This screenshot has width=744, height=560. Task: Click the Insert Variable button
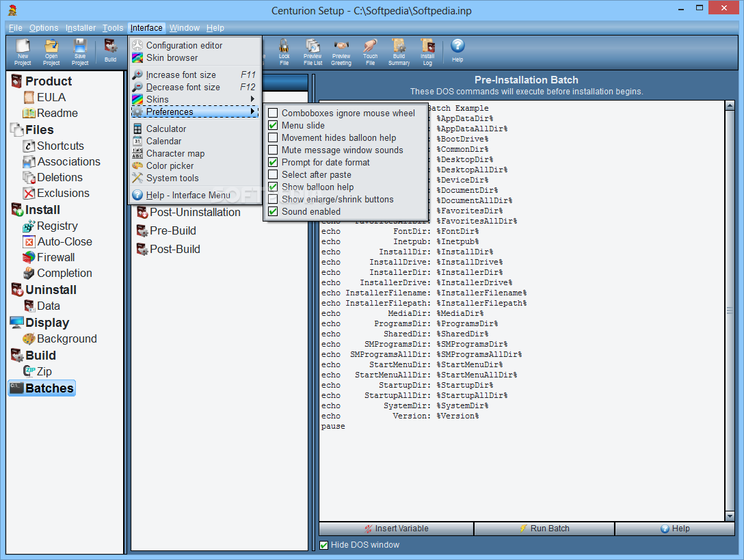[396, 529]
